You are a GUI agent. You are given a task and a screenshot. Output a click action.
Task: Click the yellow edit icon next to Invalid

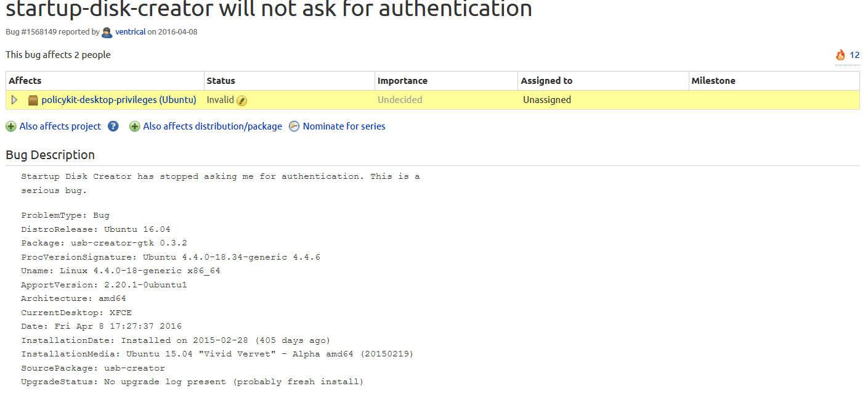[x=242, y=101]
